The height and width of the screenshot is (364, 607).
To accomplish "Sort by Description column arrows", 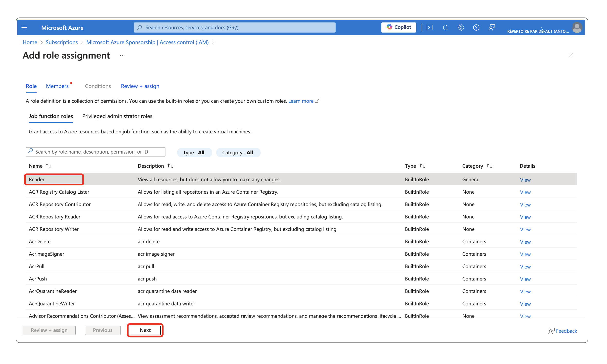I will [170, 166].
